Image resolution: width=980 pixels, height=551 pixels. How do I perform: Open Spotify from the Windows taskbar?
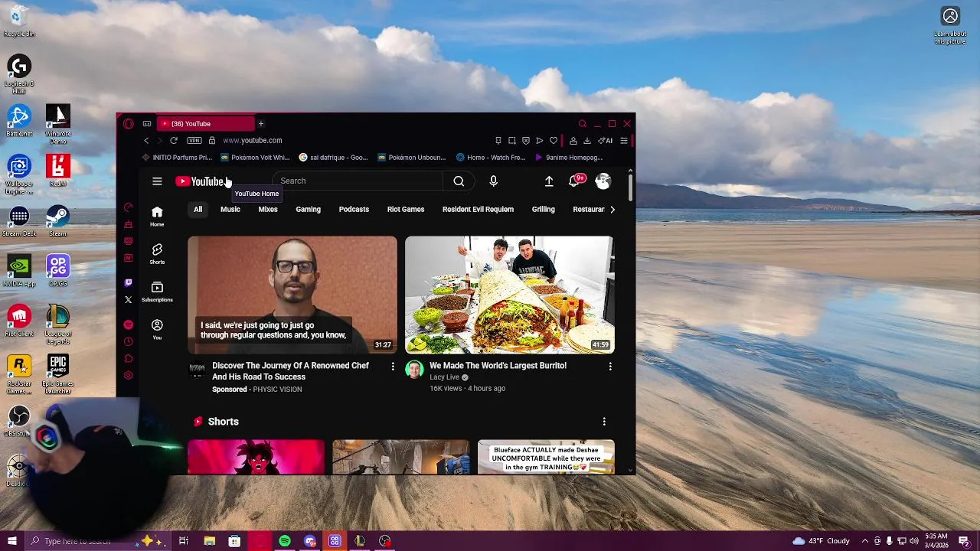tap(285, 541)
